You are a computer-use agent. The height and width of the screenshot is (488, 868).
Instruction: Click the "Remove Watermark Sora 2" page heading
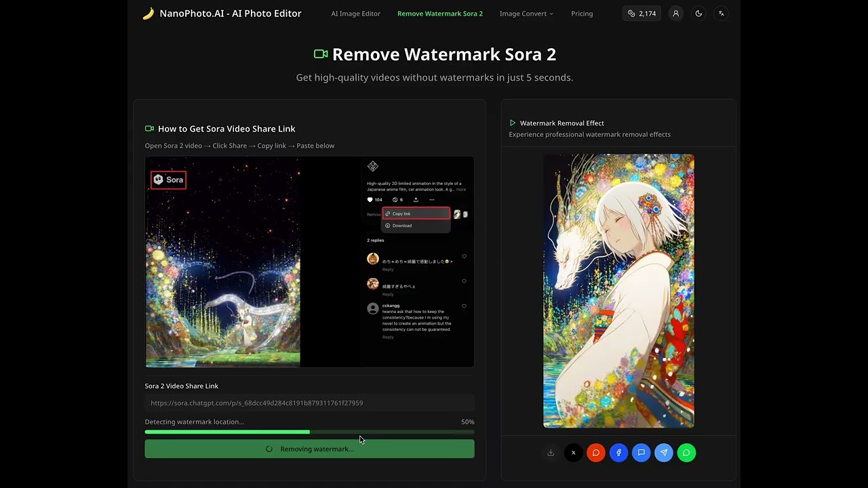444,54
